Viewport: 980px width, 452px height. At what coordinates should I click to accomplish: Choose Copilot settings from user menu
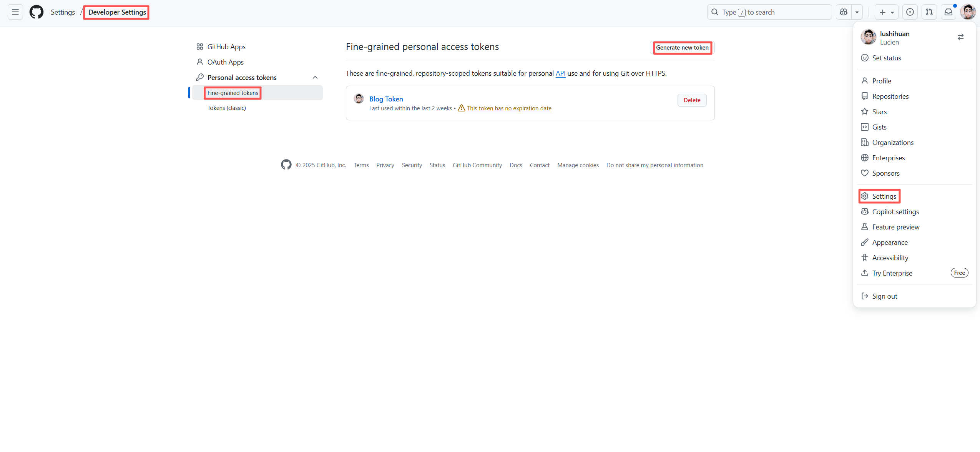point(895,212)
